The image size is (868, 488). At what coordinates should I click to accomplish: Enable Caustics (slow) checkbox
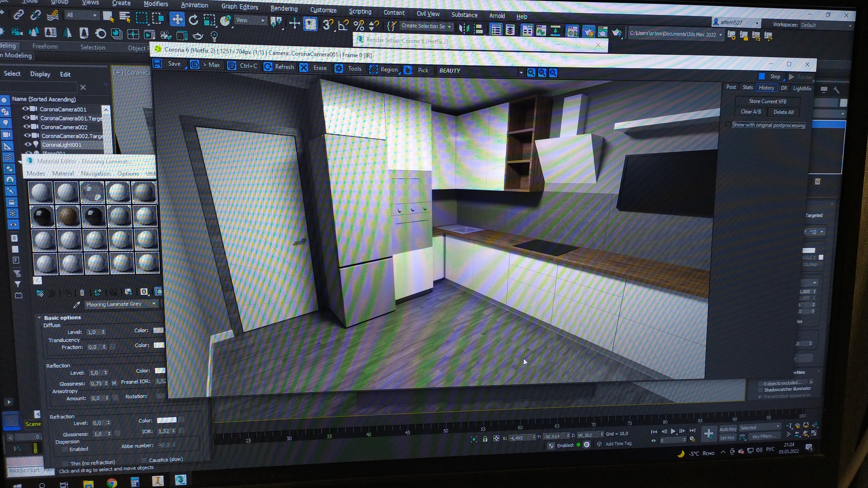tap(144, 460)
